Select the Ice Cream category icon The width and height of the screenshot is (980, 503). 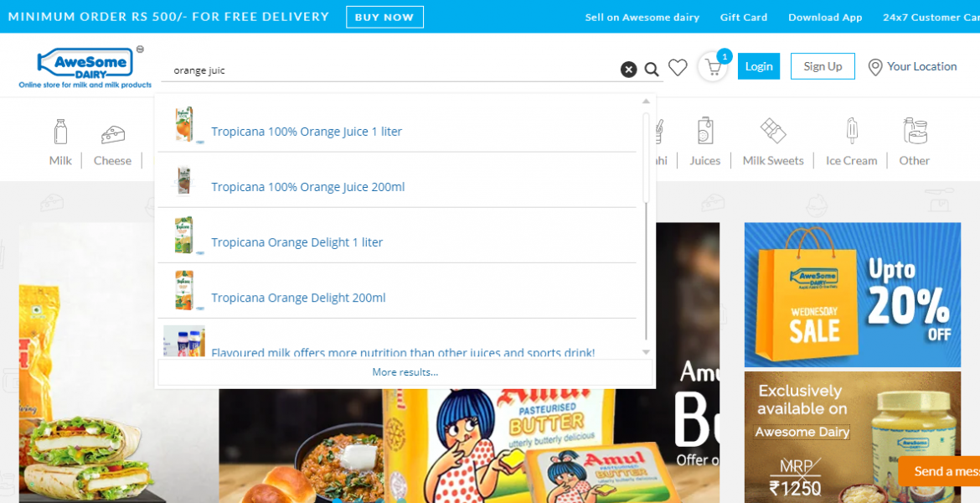[x=851, y=132]
